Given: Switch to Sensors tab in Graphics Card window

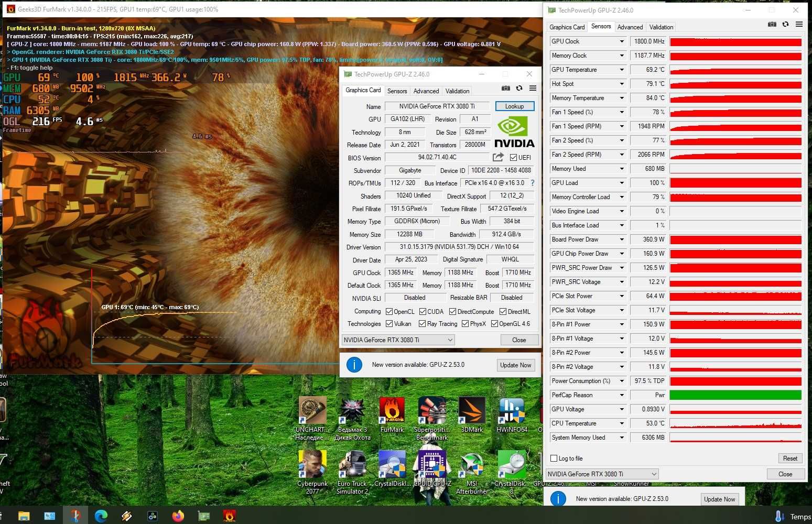Looking at the screenshot, I should pos(397,91).
